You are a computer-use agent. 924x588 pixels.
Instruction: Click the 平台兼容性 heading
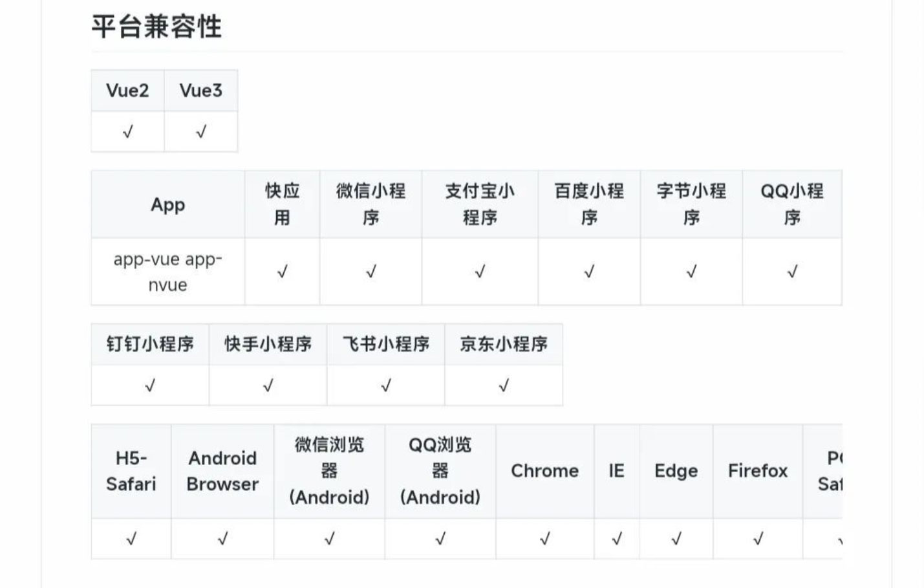[156, 27]
